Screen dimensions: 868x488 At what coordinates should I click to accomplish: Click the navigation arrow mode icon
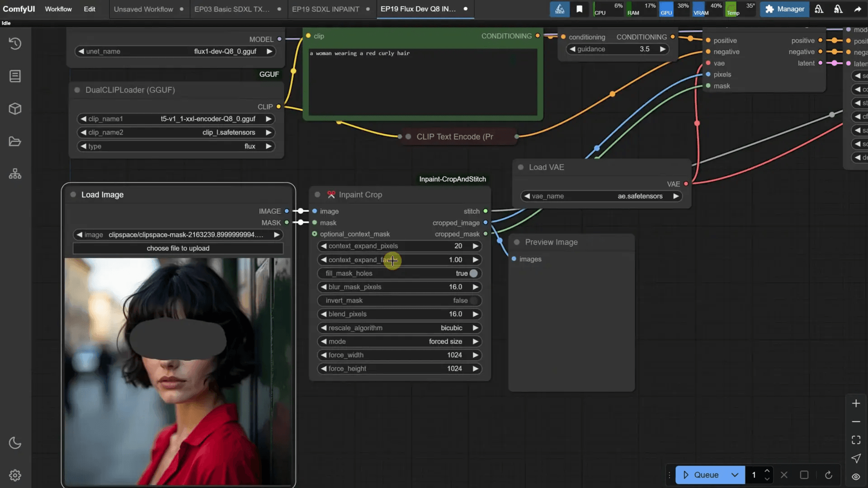pyautogui.click(x=856, y=459)
